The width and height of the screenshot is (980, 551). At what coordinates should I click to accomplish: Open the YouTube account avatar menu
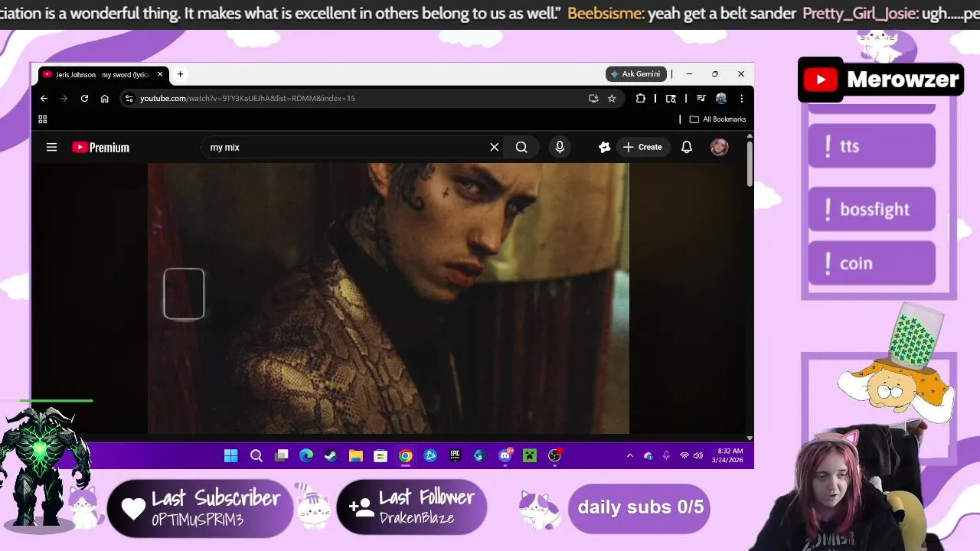719,147
